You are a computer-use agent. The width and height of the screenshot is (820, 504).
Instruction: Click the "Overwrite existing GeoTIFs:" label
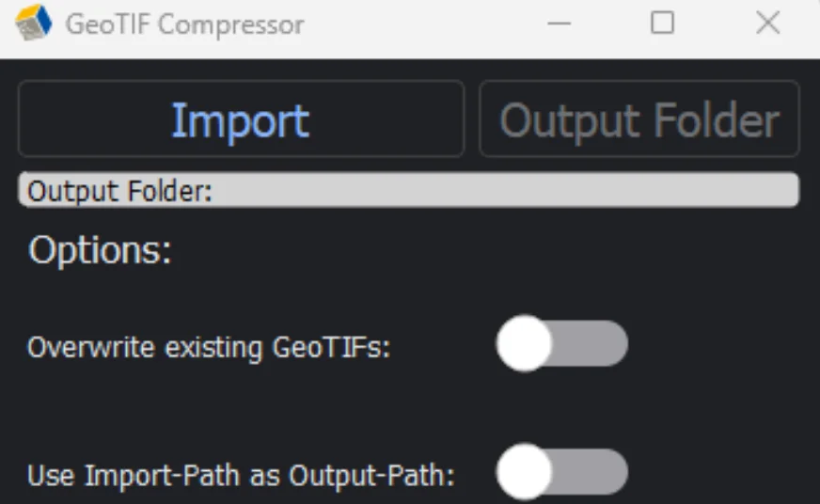coord(208,348)
